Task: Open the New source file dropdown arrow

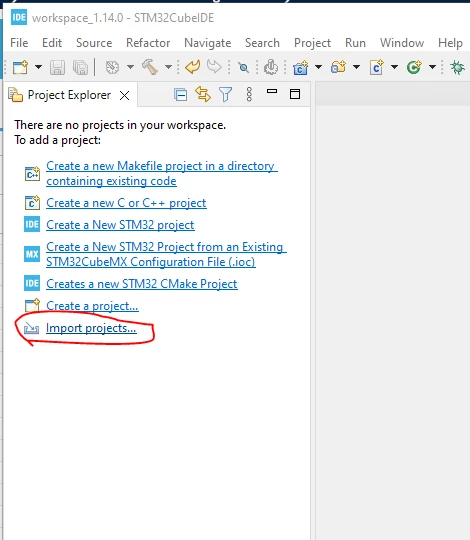Action: coord(394,67)
